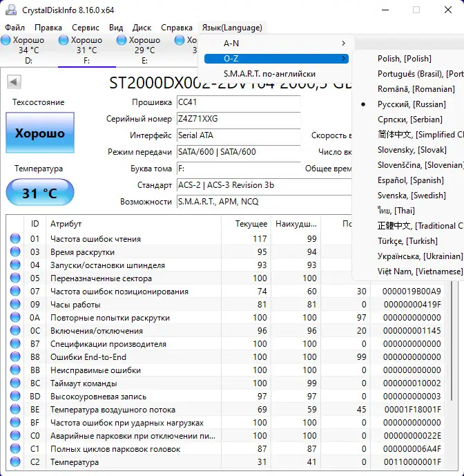Click the blue Хорошо health status button
Screen dimensions: 464x476
pos(40,133)
